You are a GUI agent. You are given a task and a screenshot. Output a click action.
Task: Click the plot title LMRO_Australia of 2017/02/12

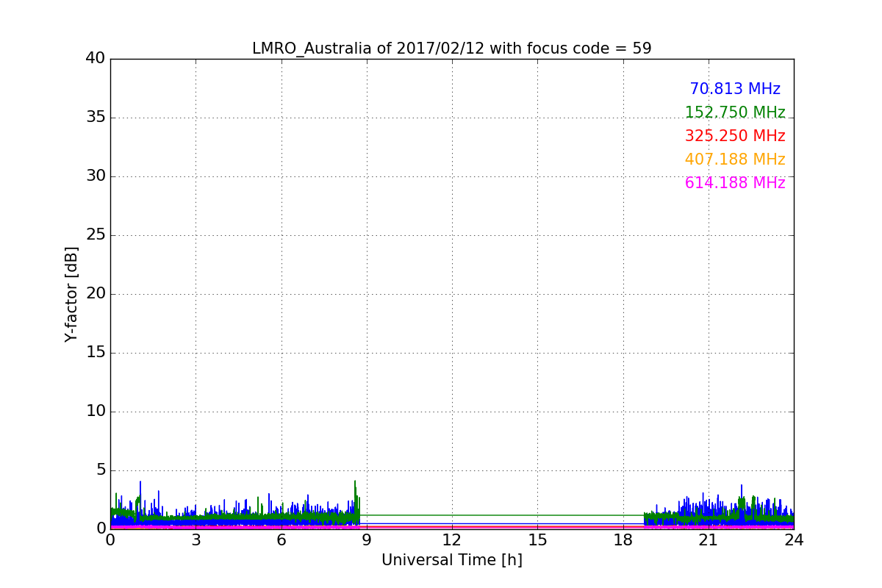coord(451,49)
